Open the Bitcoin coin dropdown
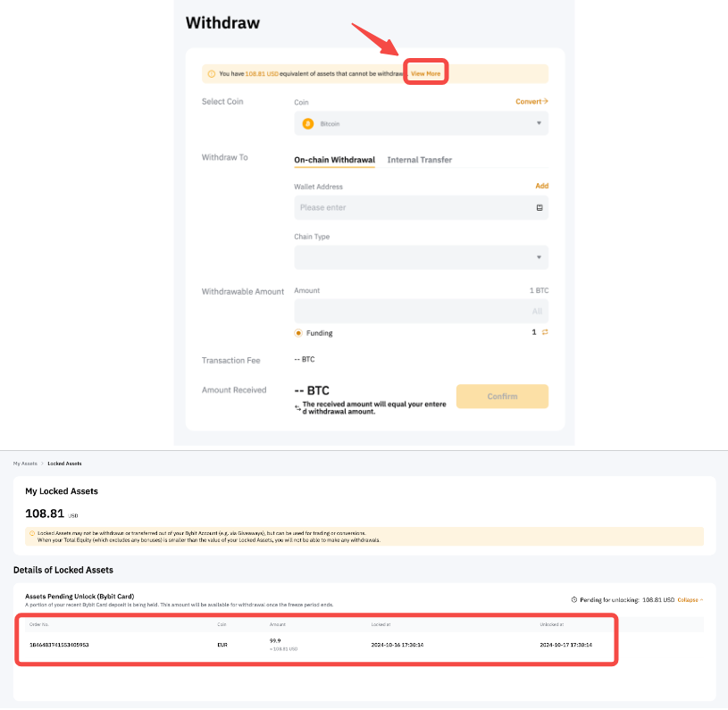 [x=421, y=123]
